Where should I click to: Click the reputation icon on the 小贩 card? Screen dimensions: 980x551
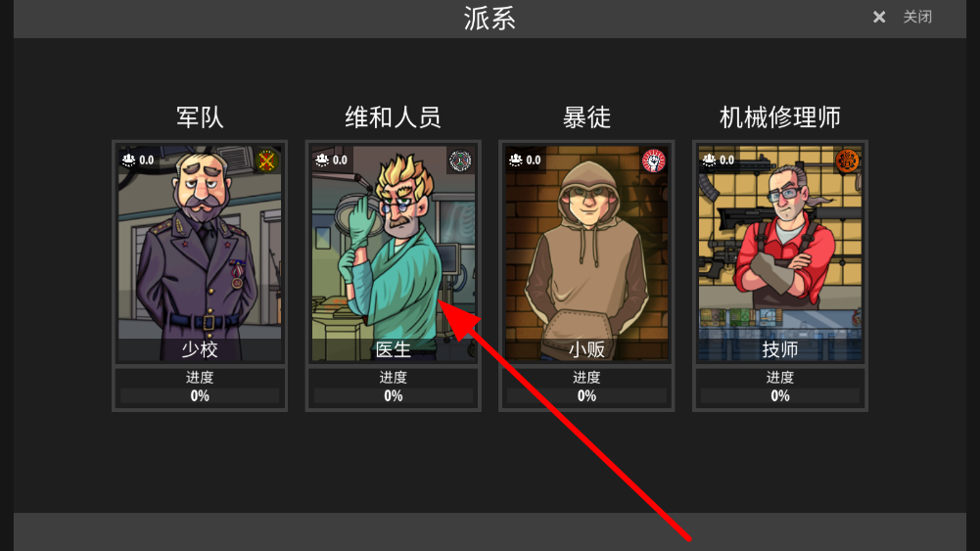tap(516, 160)
